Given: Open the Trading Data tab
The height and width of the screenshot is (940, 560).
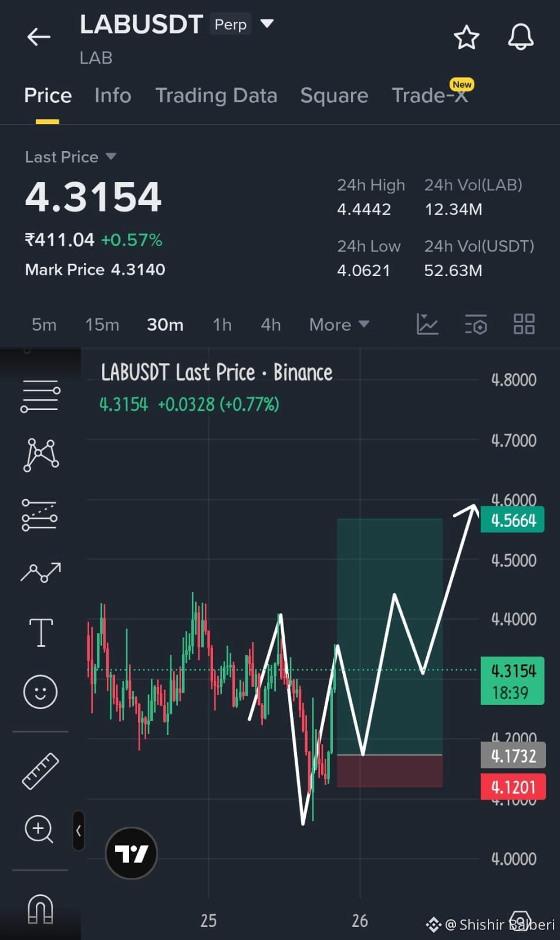Looking at the screenshot, I should (x=216, y=96).
